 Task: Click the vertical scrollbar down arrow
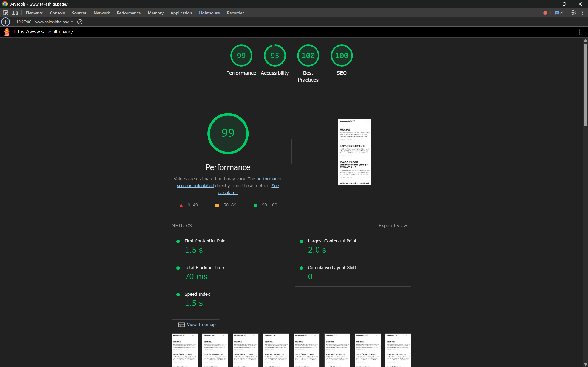coord(585,364)
